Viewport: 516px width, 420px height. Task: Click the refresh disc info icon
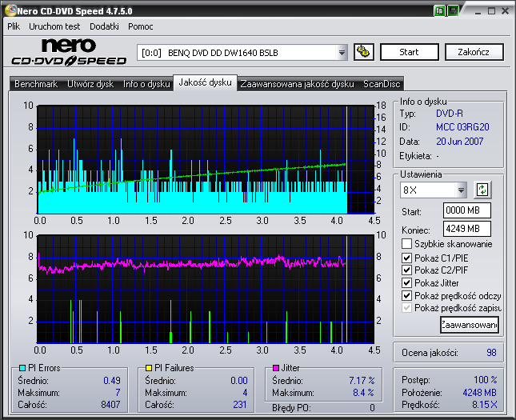482,190
